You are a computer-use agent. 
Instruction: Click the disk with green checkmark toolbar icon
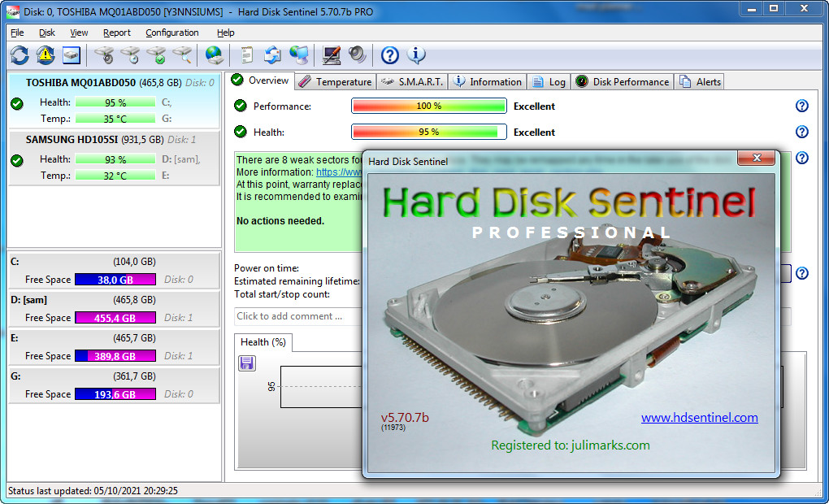click(157, 55)
